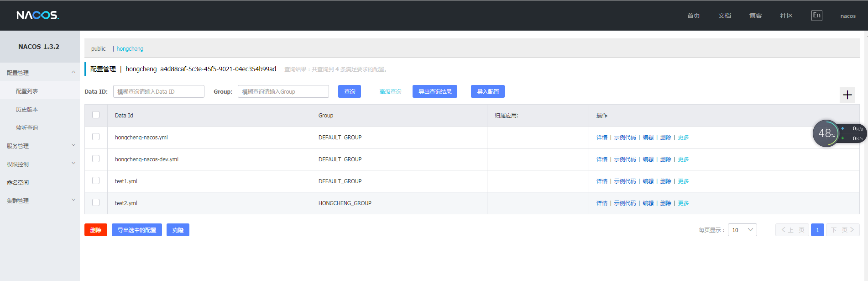Open the page size dropdown showing 10
The width and height of the screenshot is (868, 281).
click(x=742, y=230)
